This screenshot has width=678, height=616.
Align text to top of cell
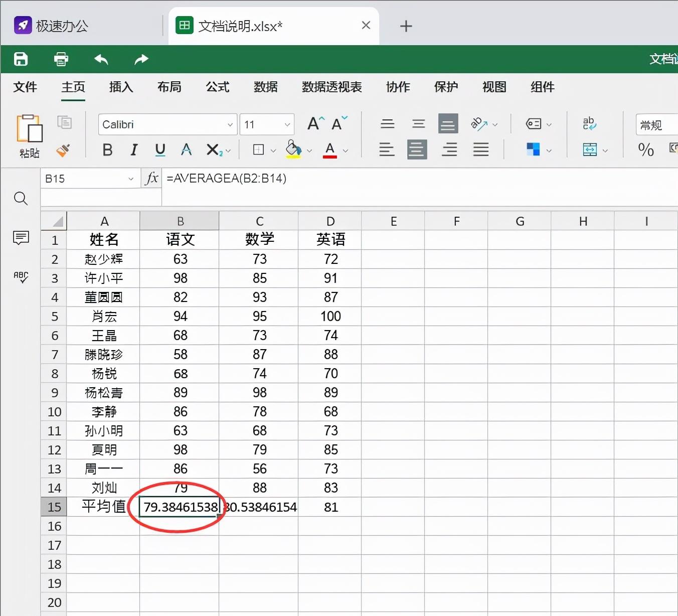(x=387, y=123)
